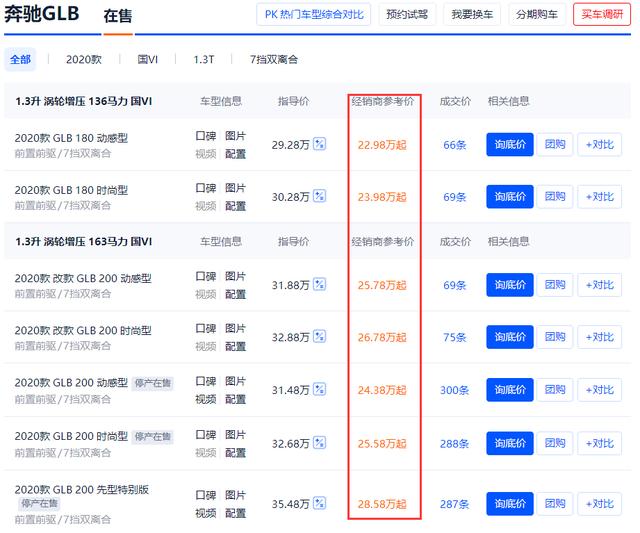Click dealer price 25.78万起
The height and width of the screenshot is (533, 640).
coord(382,285)
